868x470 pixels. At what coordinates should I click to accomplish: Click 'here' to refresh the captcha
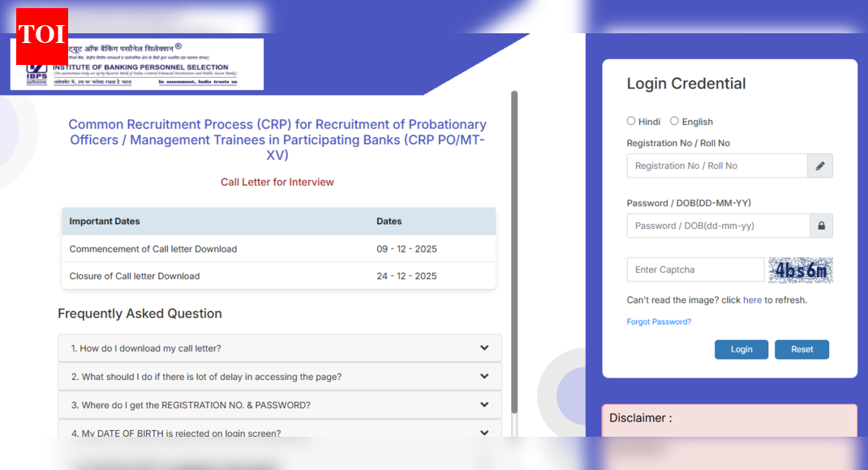[x=752, y=300]
